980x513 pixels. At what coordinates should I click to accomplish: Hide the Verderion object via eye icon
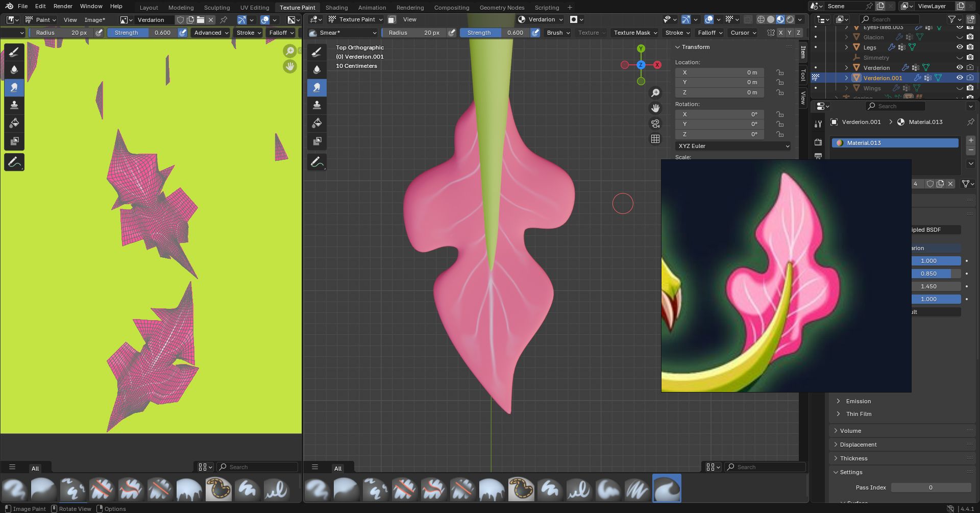[960, 68]
